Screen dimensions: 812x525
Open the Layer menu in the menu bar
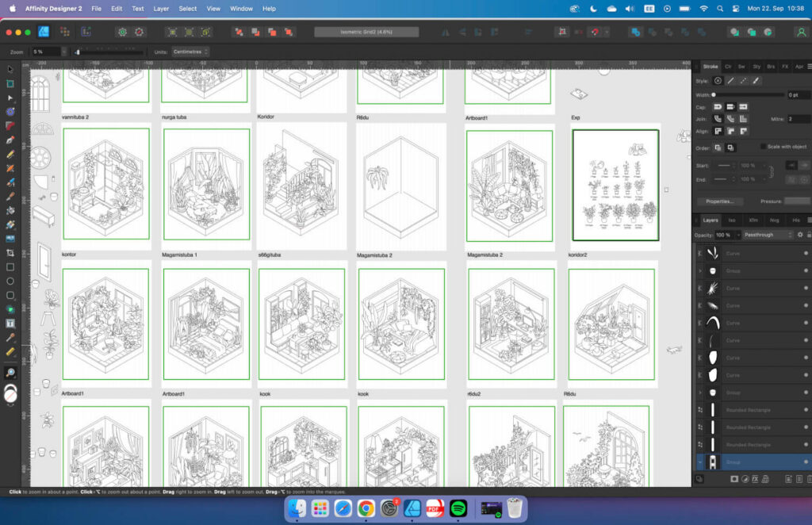point(161,9)
